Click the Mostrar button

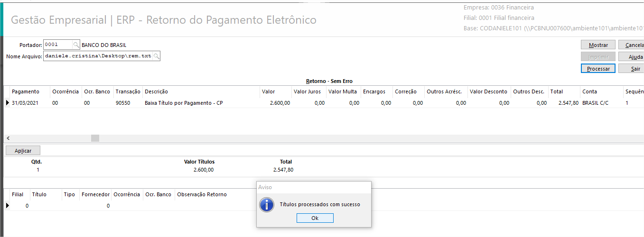click(x=598, y=45)
